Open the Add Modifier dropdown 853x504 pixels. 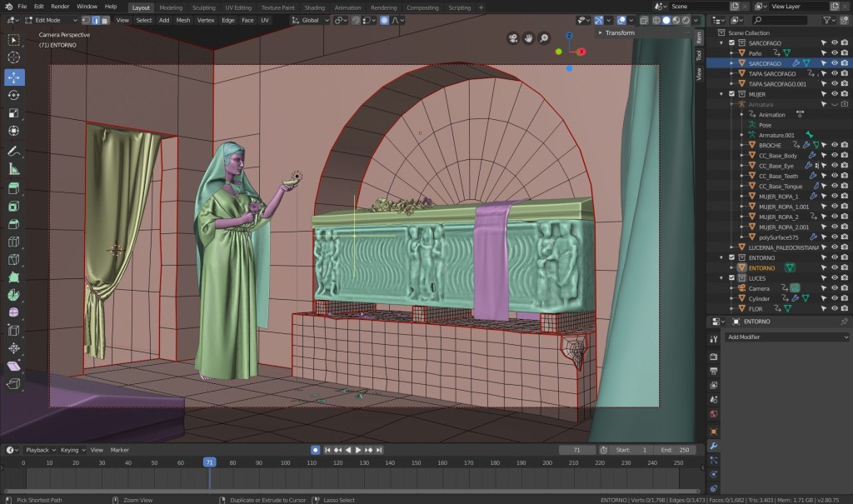786,337
